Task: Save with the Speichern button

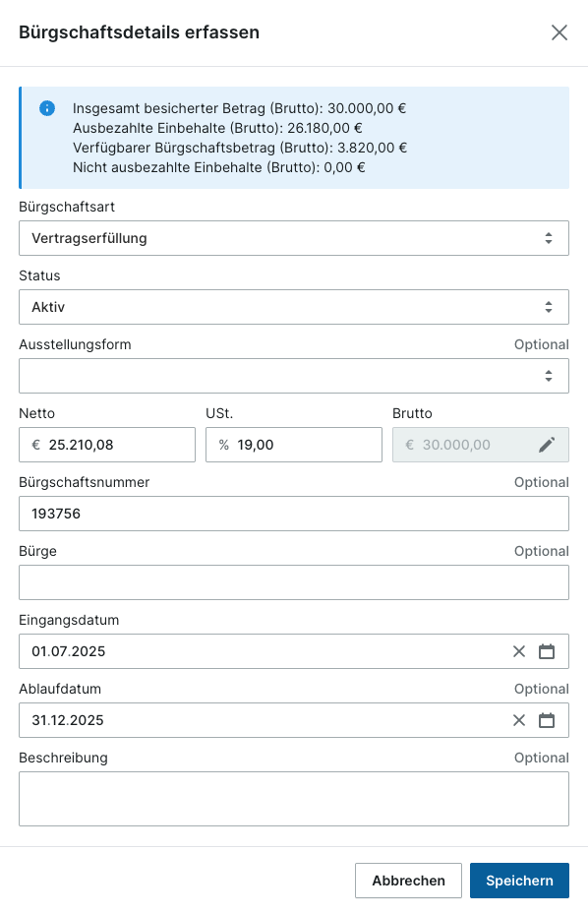Action: [519, 881]
